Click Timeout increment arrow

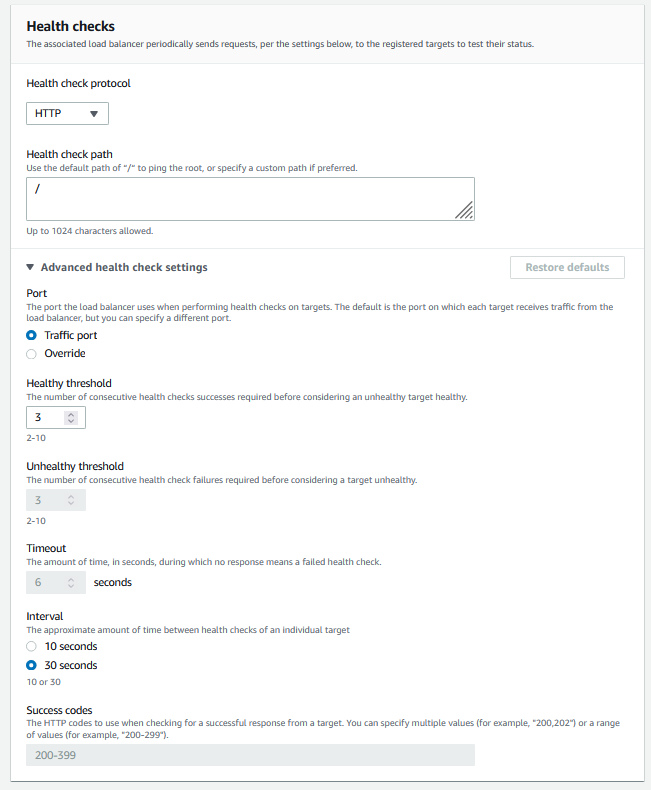tap(73, 577)
